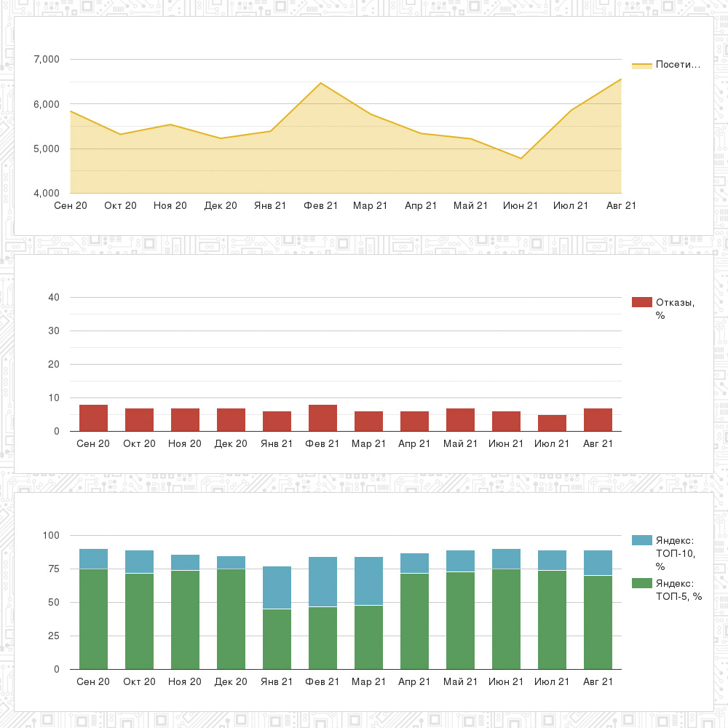Click the red Июн 21 bounce-rate bar
This screenshot has width=728, height=728.
coord(506,421)
